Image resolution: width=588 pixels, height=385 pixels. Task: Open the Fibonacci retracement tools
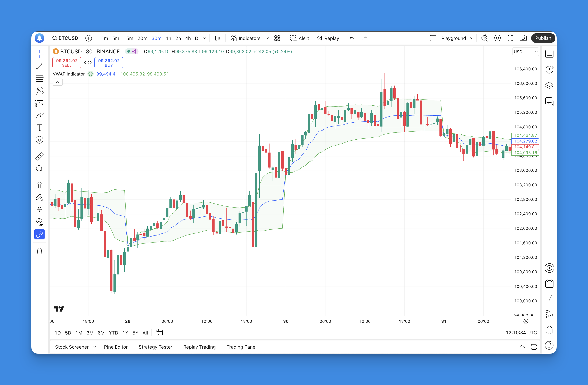39,79
